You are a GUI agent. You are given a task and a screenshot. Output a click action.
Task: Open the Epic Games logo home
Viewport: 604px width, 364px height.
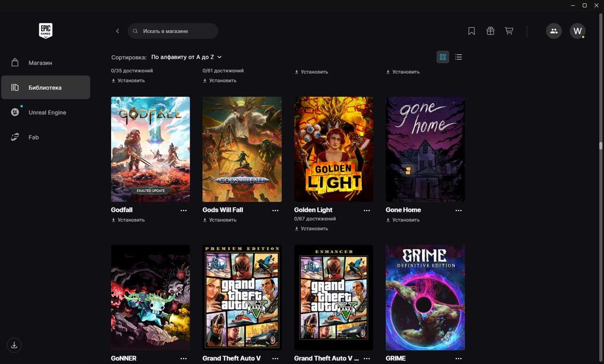tap(45, 31)
